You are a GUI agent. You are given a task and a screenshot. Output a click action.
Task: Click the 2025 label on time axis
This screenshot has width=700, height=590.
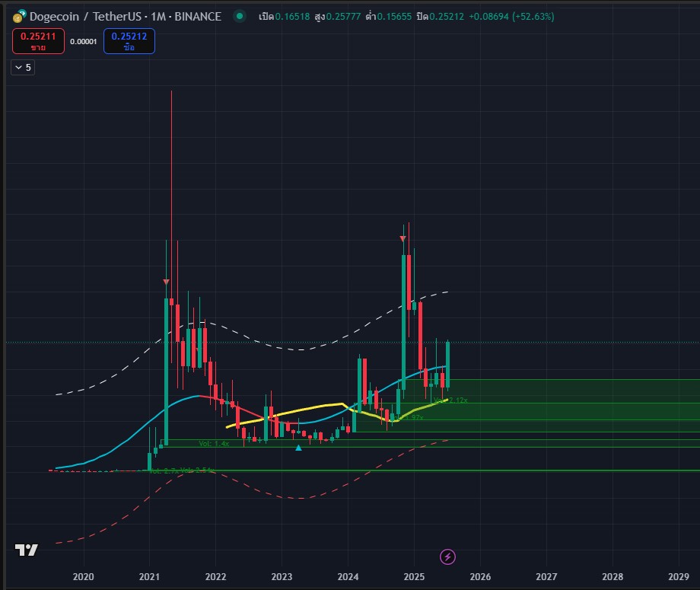pos(414,576)
